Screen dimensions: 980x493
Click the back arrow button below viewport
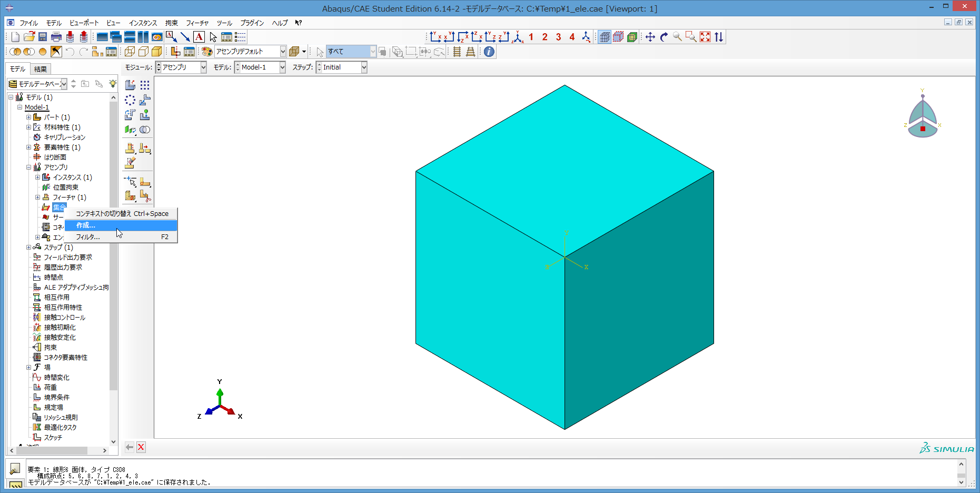pyautogui.click(x=130, y=447)
